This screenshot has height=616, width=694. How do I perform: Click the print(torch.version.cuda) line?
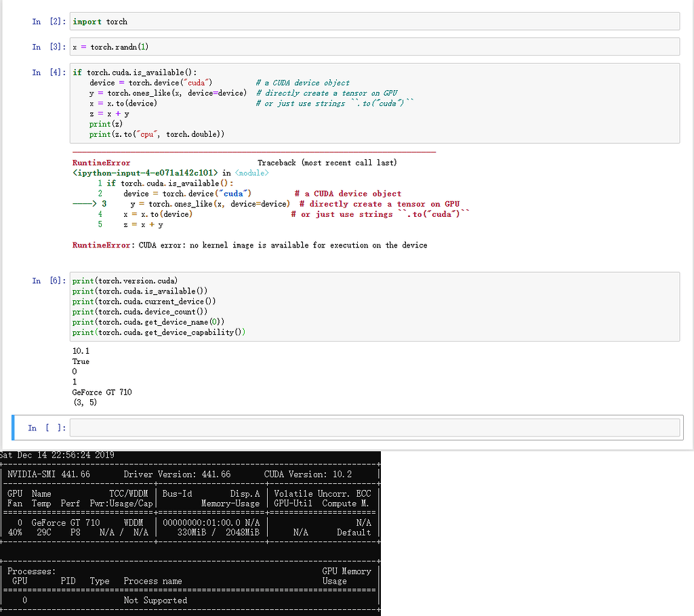click(125, 281)
